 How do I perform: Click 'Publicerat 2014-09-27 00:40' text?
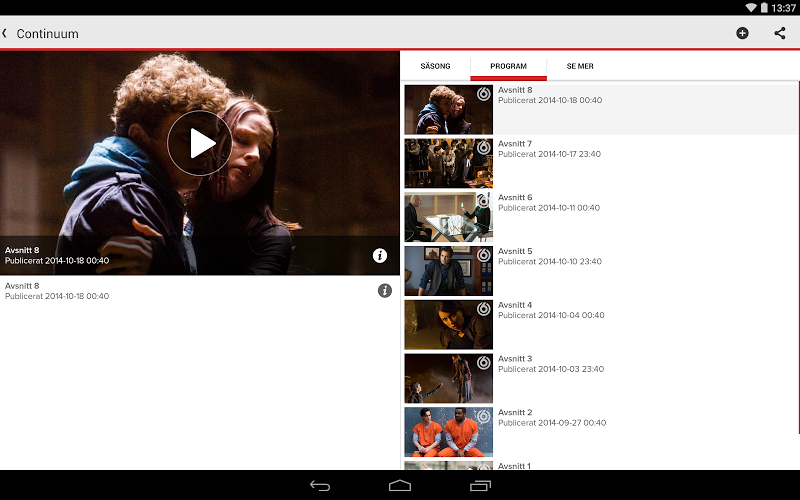552,423
